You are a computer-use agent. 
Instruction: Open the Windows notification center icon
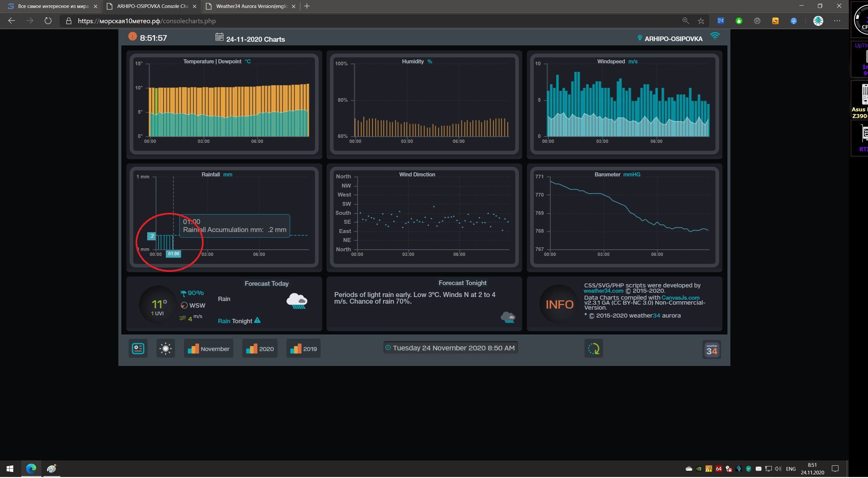[835, 470]
